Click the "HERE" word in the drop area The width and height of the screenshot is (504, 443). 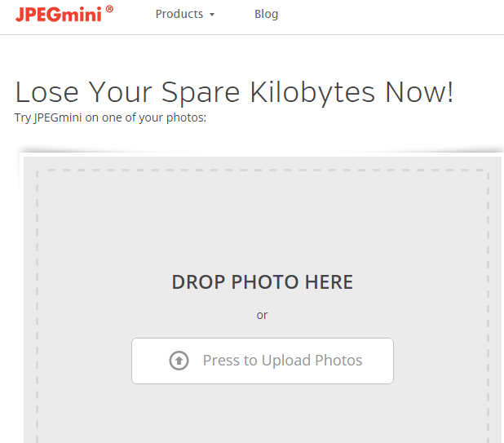(329, 282)
